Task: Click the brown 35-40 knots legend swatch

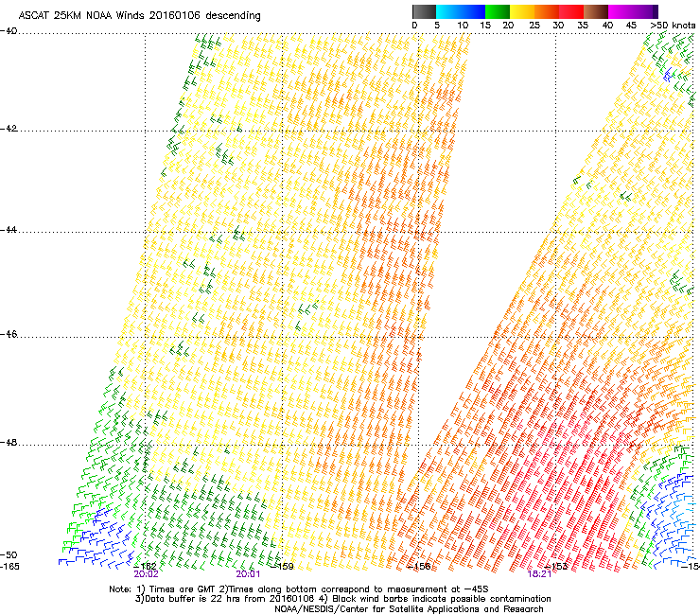Action: click(596, 11)
